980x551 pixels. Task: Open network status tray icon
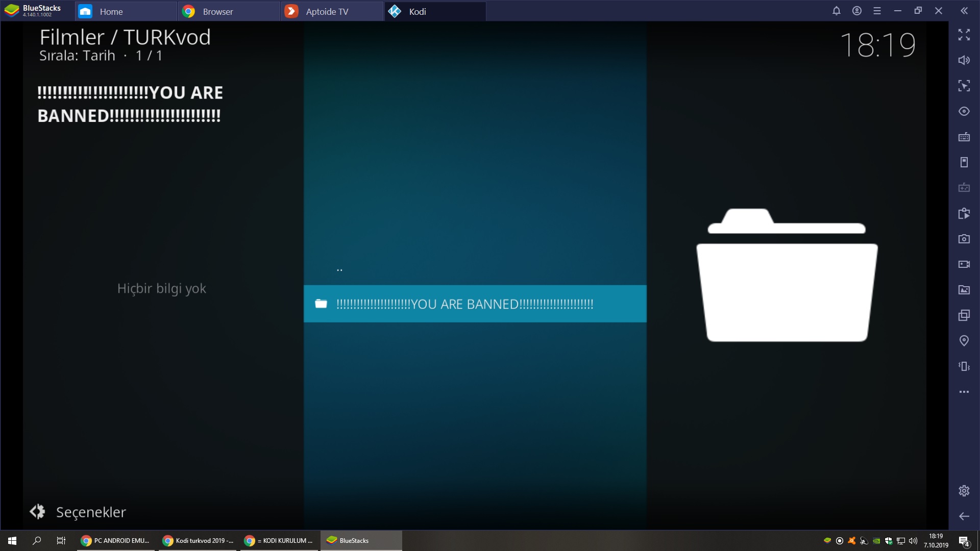[x=901, y=541]
